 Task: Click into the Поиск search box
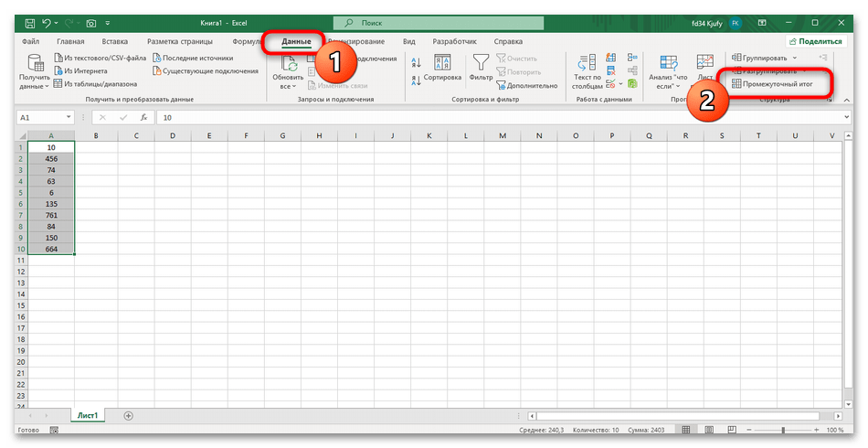(439, 23)
